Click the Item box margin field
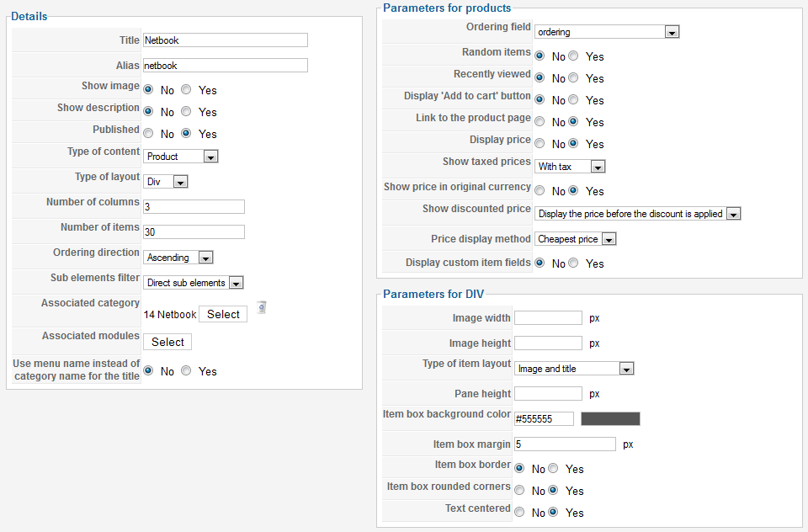Screen dimensions: 808x532 (x=566, y=444)
